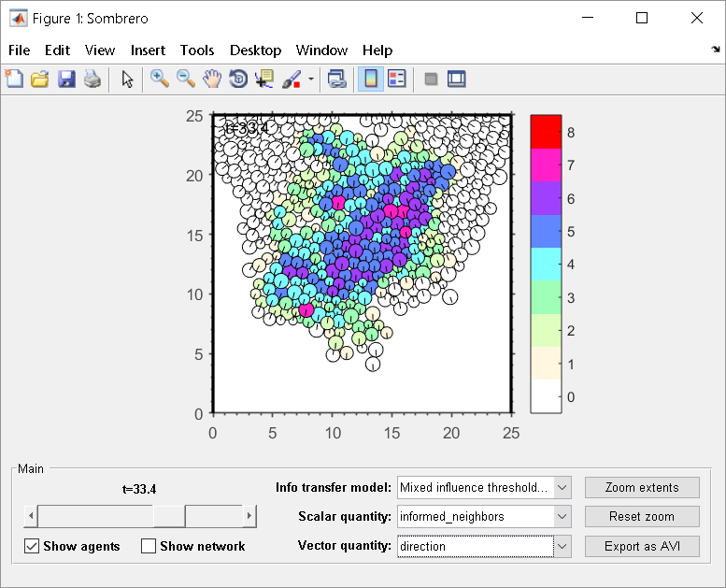Print the figure with the printer icon

click(x=93, y=79)
